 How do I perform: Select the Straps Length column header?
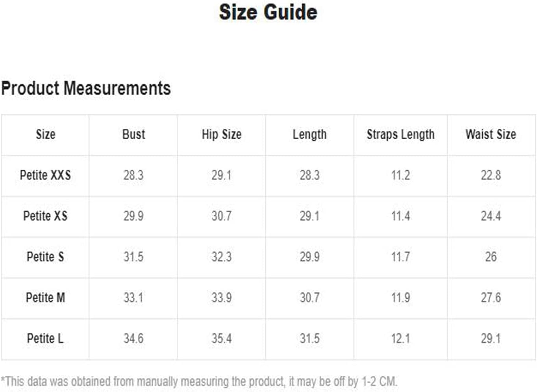pyautogui.click(x=400, y=135)
